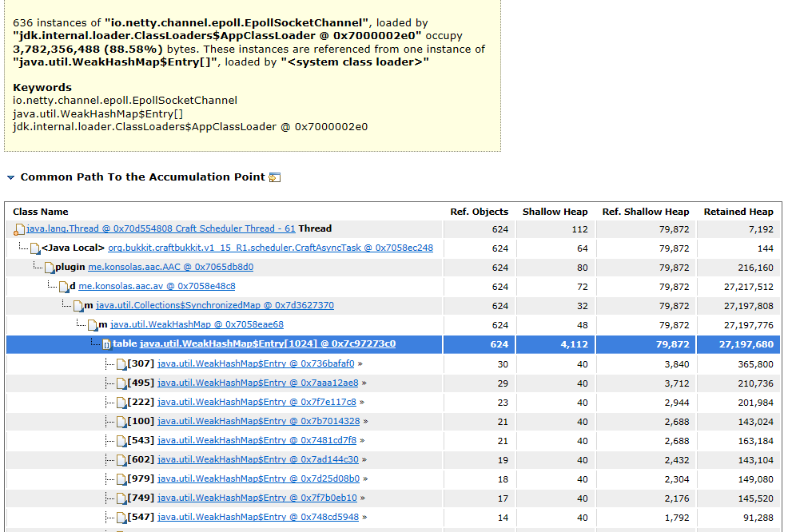Click the keyword java.util.WeakHashMap$Entry[] line
Image resolution: width=792 pixels, height=532 pixels.
[98, 113]
